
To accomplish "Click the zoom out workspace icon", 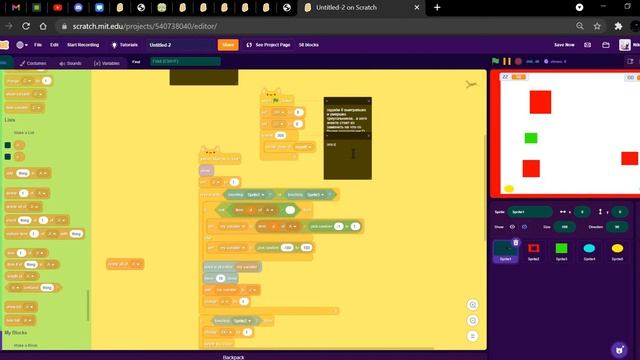I will [472, 320].
